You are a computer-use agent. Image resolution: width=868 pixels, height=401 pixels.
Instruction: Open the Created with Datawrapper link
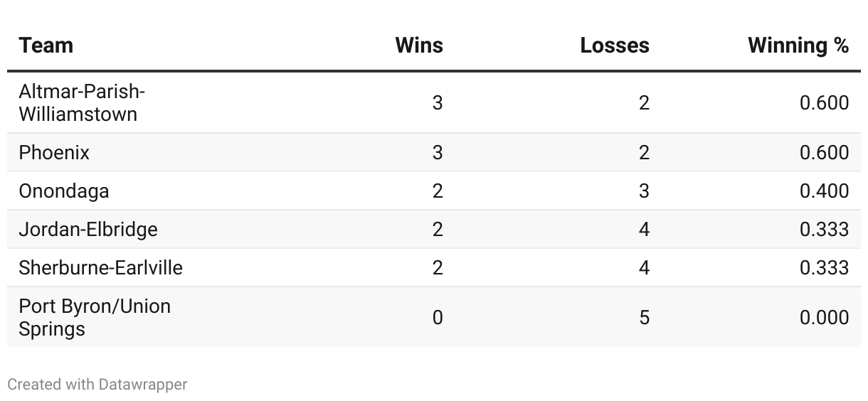pyautogui.click(x=97, y=385)
